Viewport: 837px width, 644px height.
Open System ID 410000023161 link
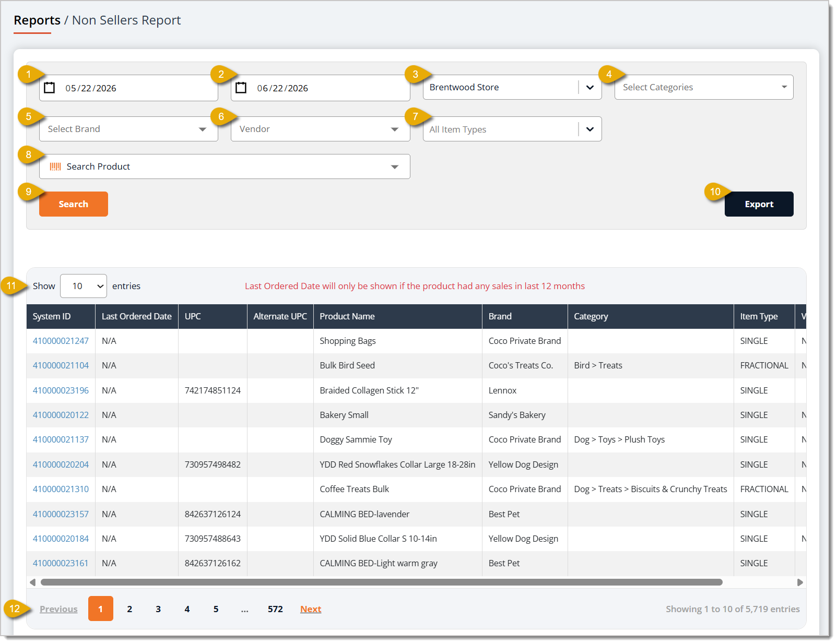tap(61, 563)
